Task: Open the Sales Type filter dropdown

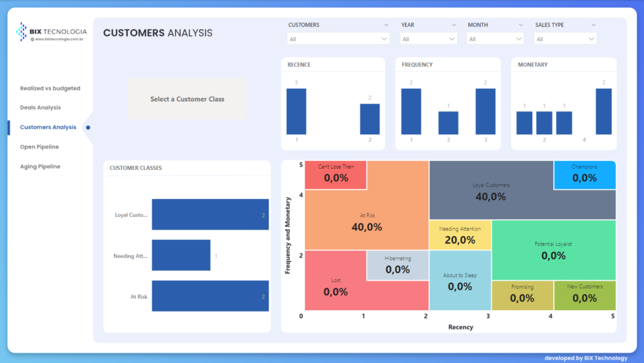Action: click(565, 39)
